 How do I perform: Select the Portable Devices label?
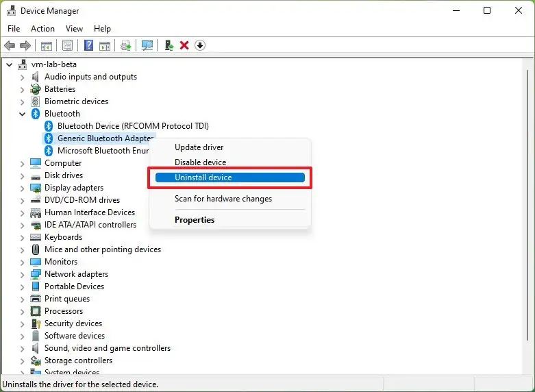[x=75, y=286]
